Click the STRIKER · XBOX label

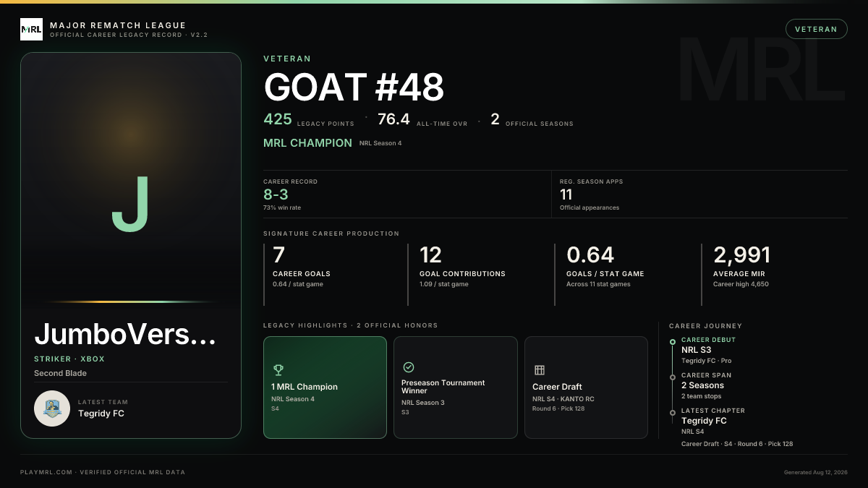tap(70, 359)
